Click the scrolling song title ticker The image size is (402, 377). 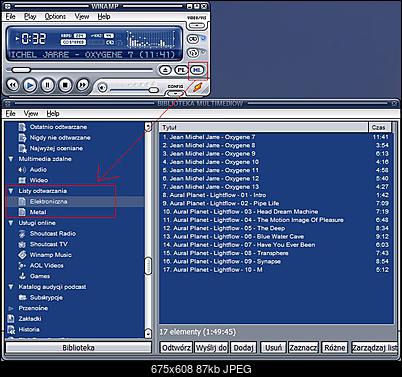point(93,55)
